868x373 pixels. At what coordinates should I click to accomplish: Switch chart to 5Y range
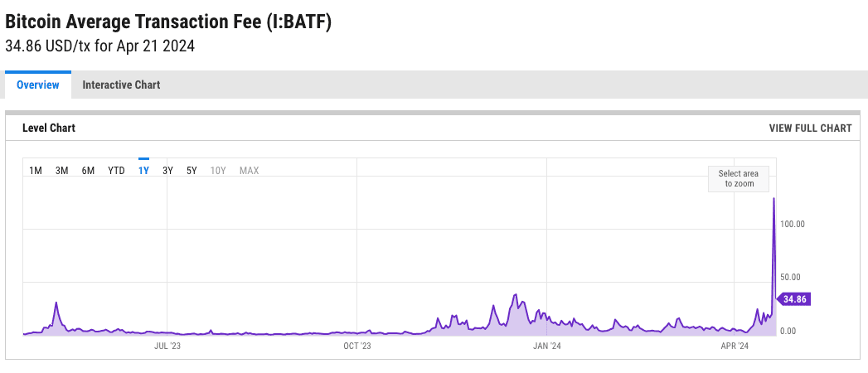pyautogui.click(x=192, y=171)
